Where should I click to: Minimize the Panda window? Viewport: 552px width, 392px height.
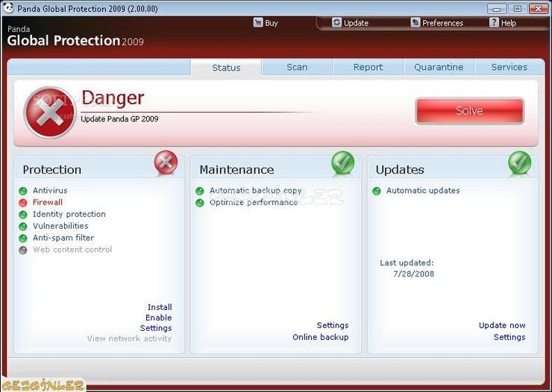497,8
